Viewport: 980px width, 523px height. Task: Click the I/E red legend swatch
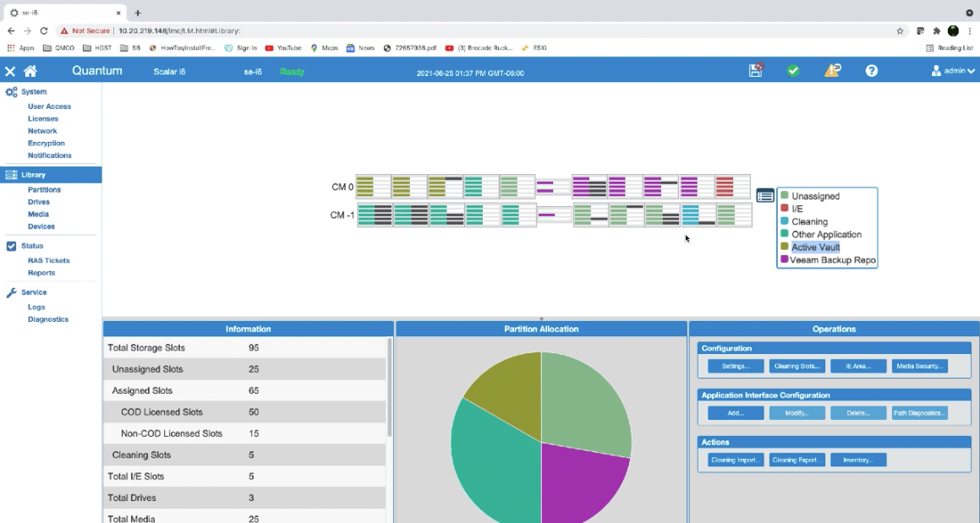[x=785, y=208]
